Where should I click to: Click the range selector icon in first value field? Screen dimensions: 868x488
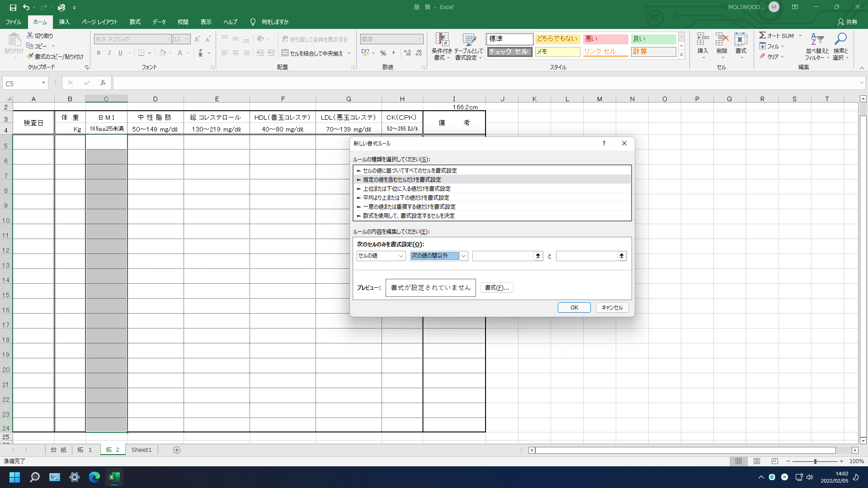[538, 256]
